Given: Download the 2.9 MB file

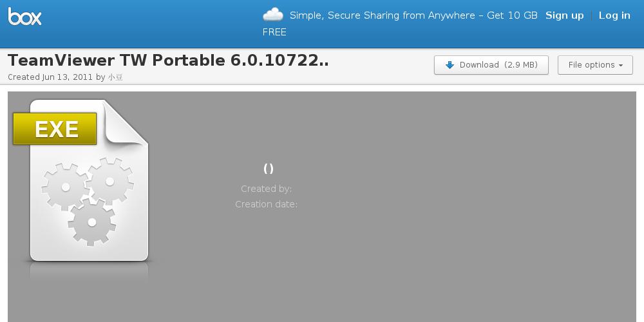Looking at the screenshot, I should [x=491, y=65].
